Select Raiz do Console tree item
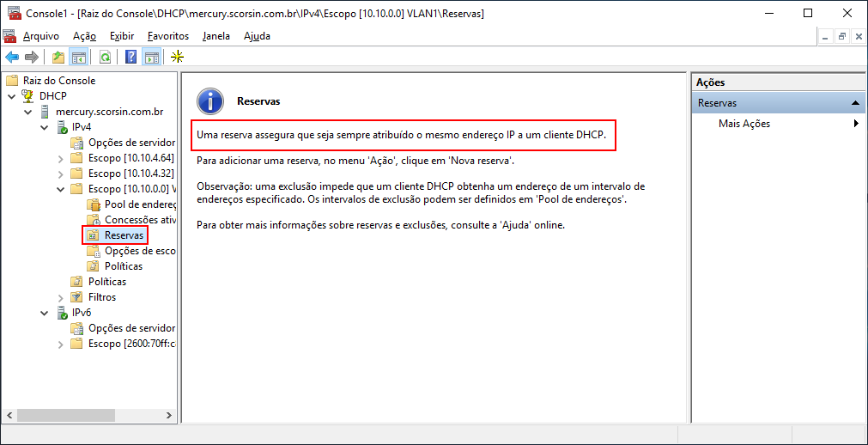Viewport: 868px width, 445px height. tap(59, 81)
